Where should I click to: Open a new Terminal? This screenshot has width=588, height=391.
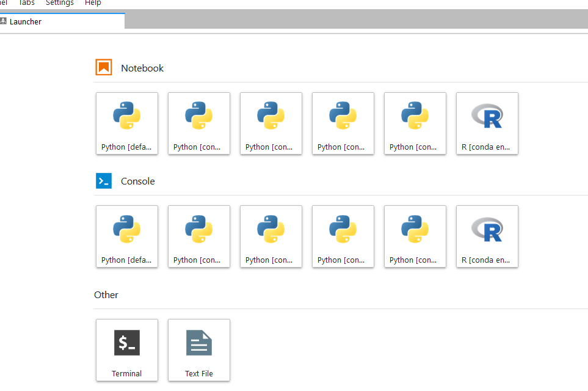click(127, 350)
